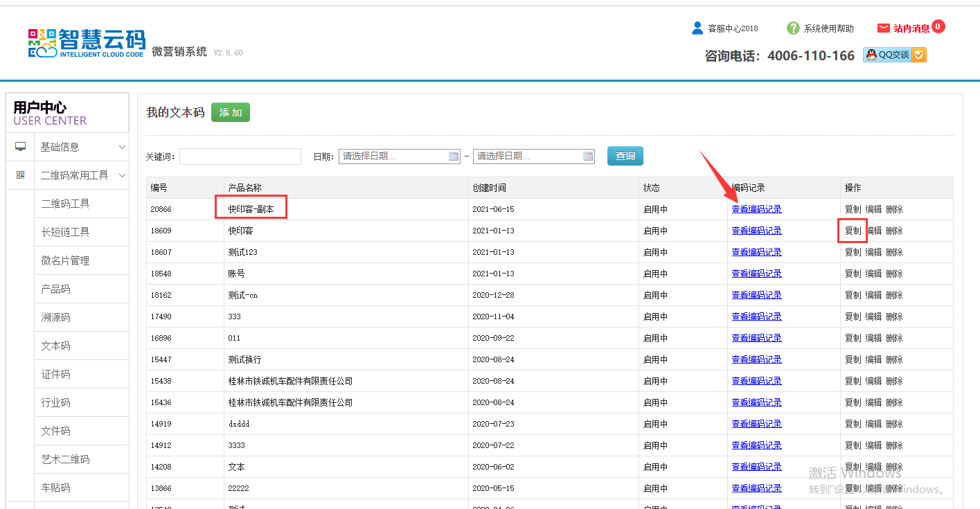
Task: Click the 关键词 search input field
Action: pyautogui.click(x=240, y=157)
